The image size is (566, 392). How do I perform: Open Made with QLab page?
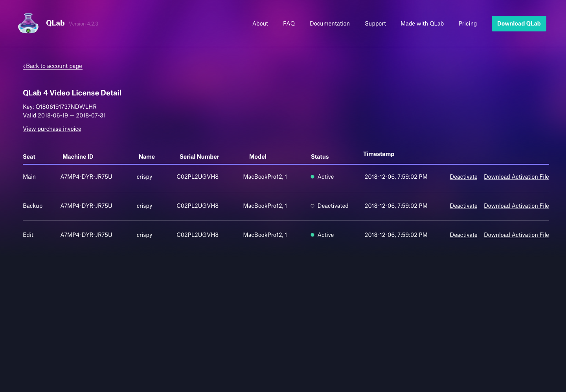tap(422, 24)
